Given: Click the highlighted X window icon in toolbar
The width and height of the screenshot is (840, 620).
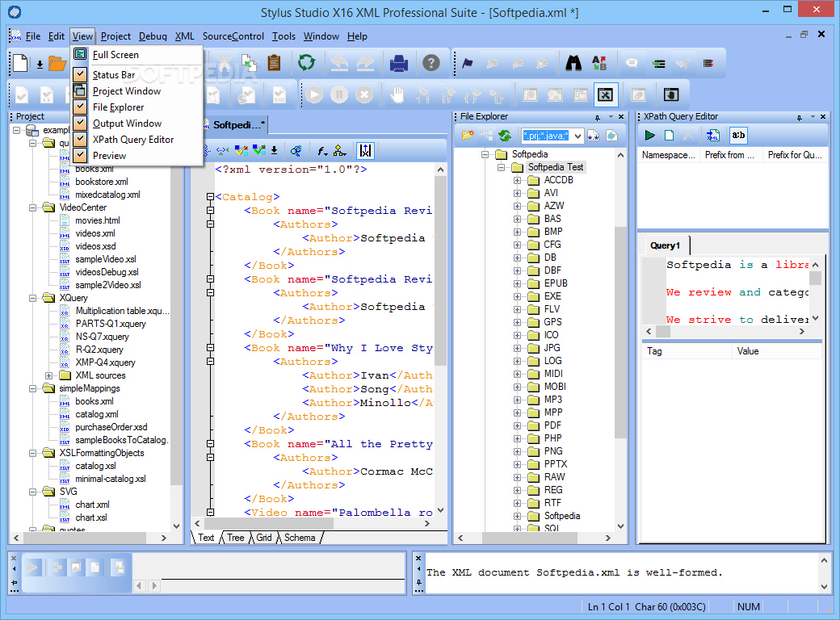Looking at the screenshot, I should tap(605, 94).
